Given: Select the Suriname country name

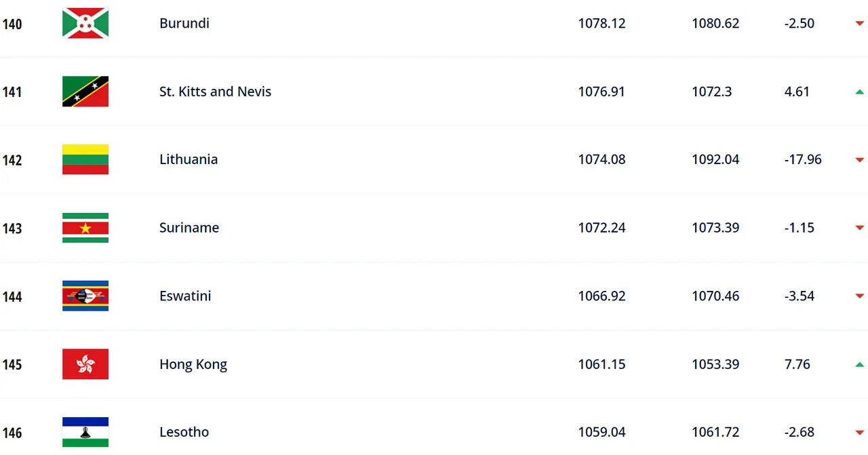Looking at the screenshot, I should 189,228.
